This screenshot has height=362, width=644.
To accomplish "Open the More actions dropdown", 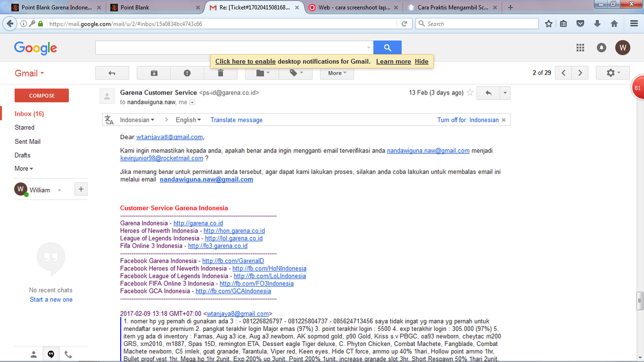I will tap(337, 73).
